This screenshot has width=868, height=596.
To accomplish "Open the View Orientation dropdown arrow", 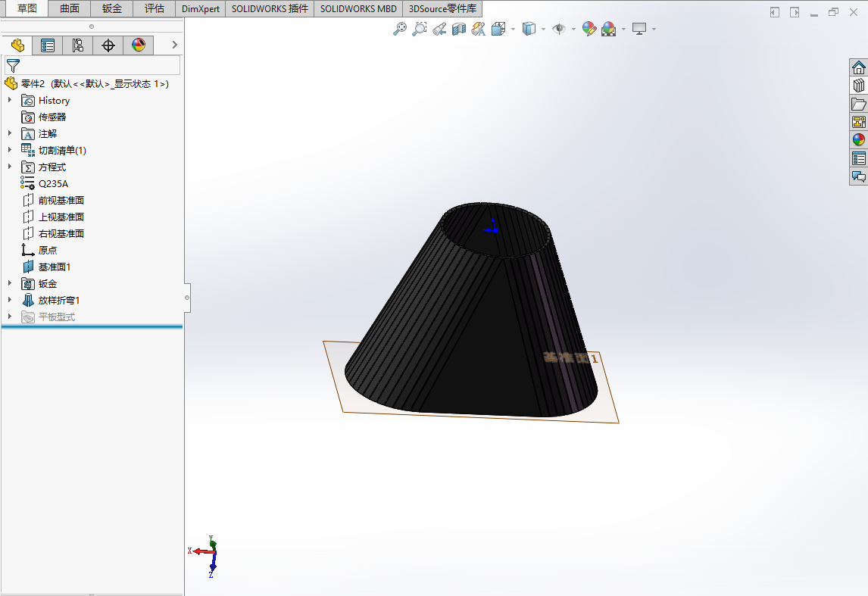I will pos(514,29).
